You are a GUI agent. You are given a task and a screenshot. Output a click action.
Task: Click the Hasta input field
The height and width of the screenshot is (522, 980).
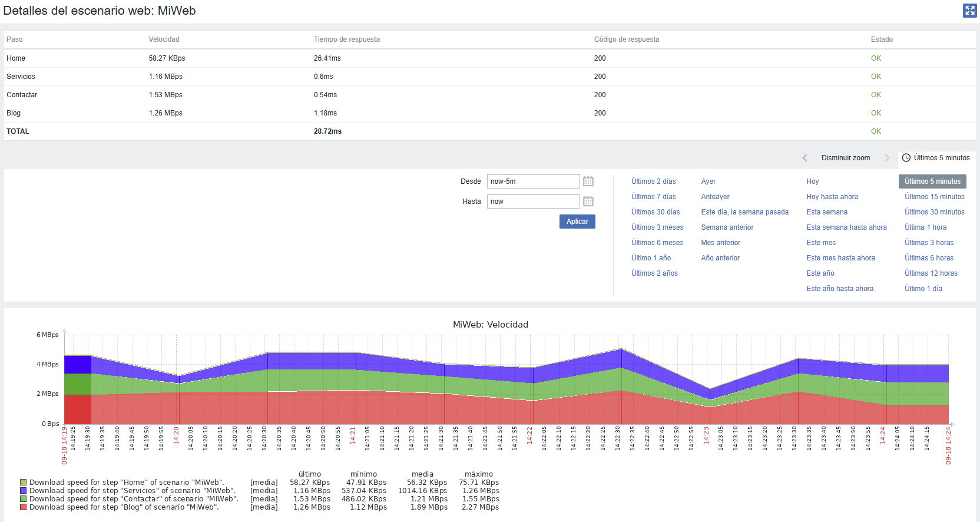coord(533,201)
